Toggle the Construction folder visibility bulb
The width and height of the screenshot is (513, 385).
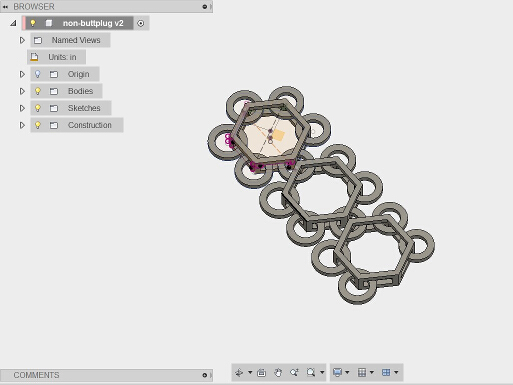[x=38, y=125]
